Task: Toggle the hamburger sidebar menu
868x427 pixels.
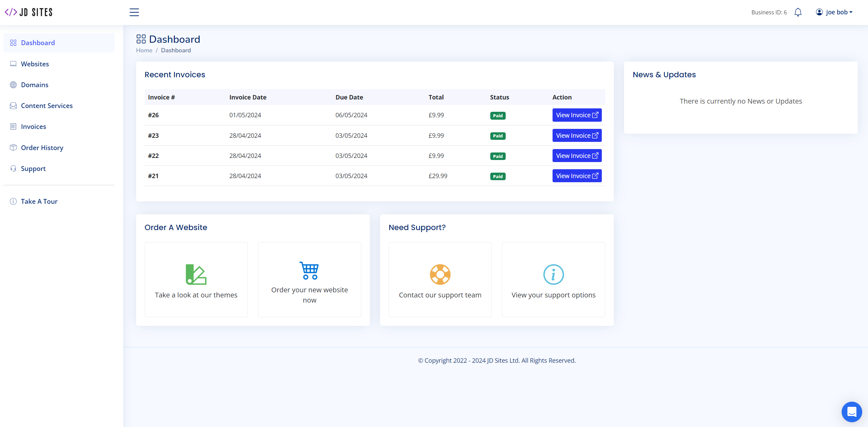Action: point(134,12)
